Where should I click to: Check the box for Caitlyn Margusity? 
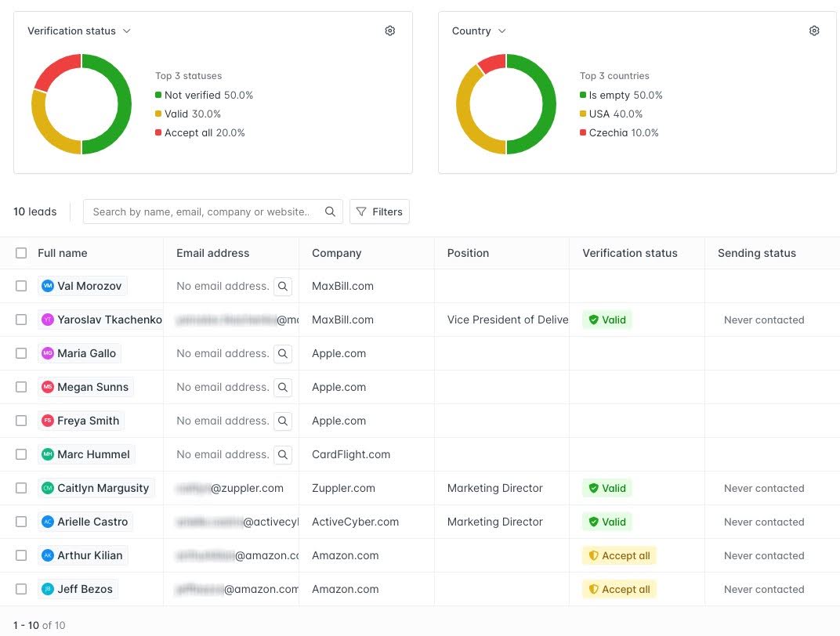point(21,488)
